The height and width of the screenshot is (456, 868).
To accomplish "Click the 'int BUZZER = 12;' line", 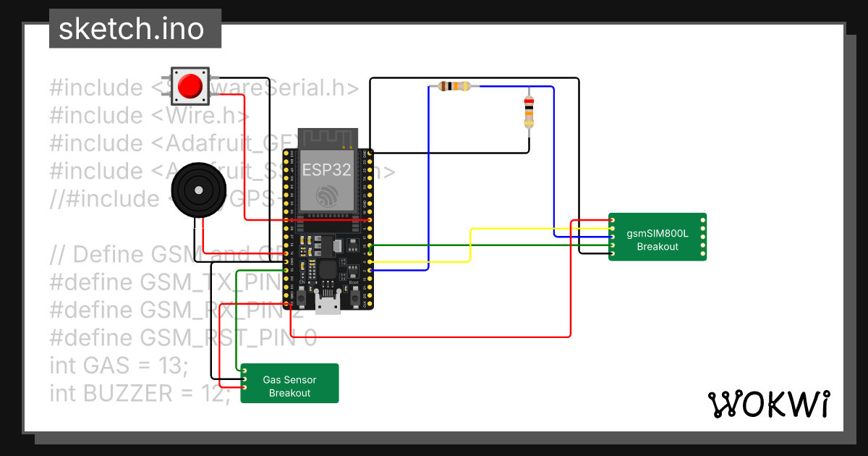I will click(140, 394).
